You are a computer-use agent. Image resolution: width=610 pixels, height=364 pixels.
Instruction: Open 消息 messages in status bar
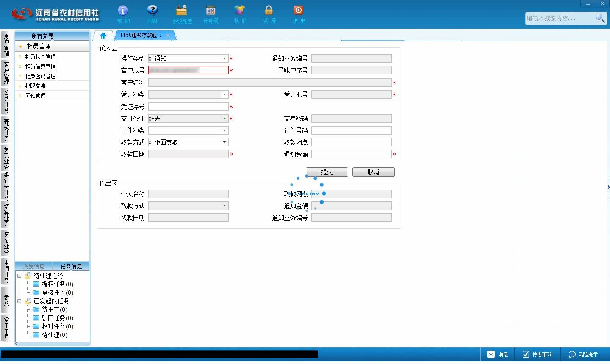(x=498, y=354)
